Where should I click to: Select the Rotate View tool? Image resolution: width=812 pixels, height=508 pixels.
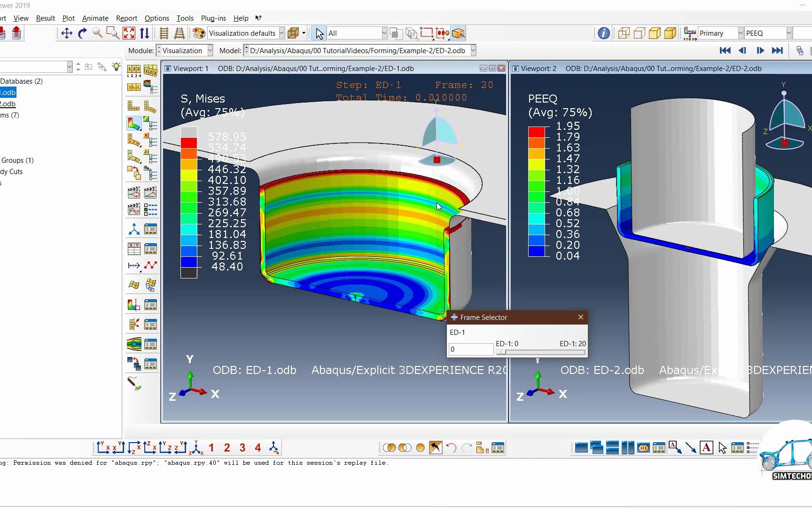82,33
